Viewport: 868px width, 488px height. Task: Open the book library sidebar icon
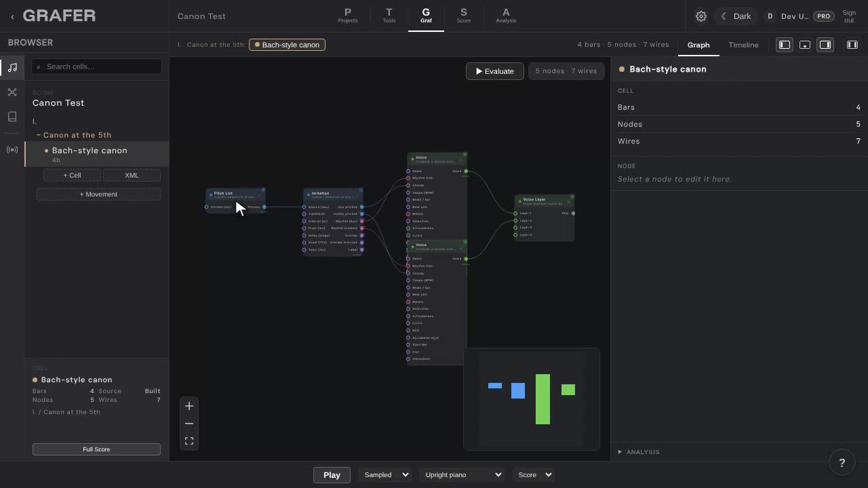point(12,117)
